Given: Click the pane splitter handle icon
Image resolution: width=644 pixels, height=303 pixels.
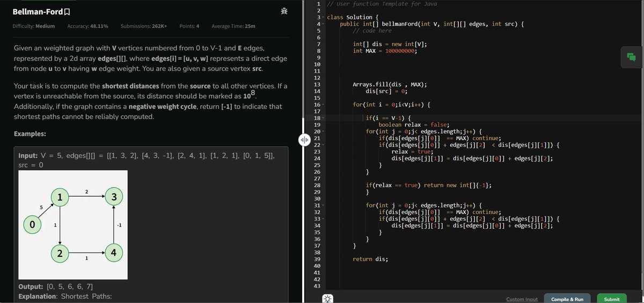Looking at the screenshot, I should (x=304, y=140).
